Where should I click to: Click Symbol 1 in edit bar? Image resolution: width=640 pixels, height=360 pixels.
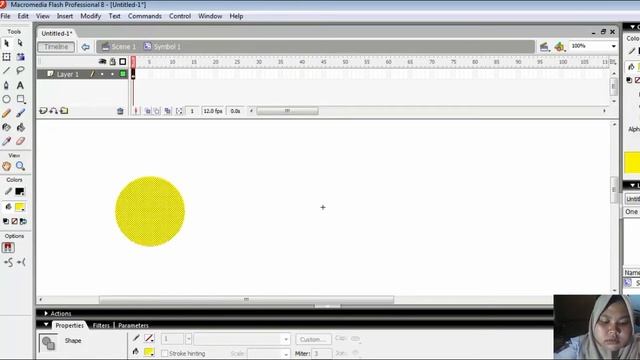(162, 47)
